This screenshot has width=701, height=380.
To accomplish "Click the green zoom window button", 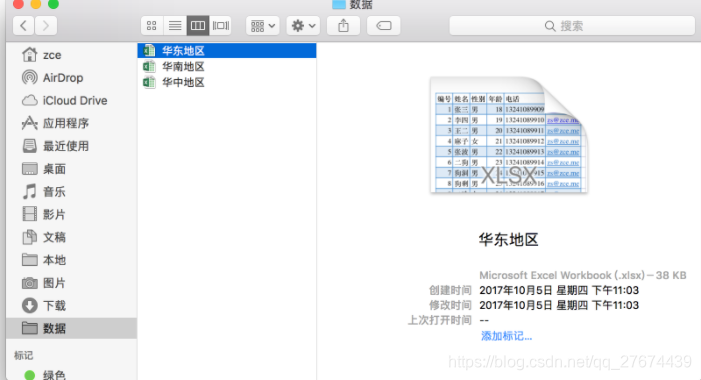I will point(53,4).
